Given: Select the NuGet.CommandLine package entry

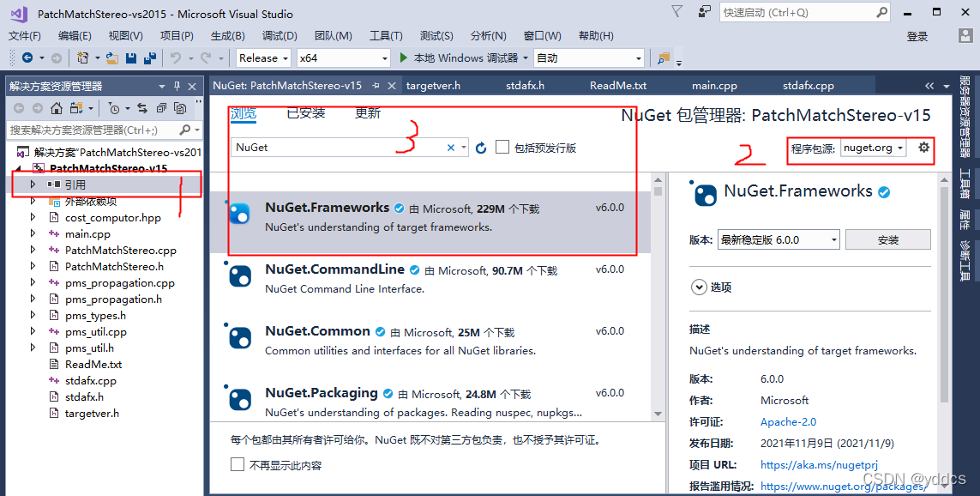Looking at the screenshot, I should coord(430,280).
